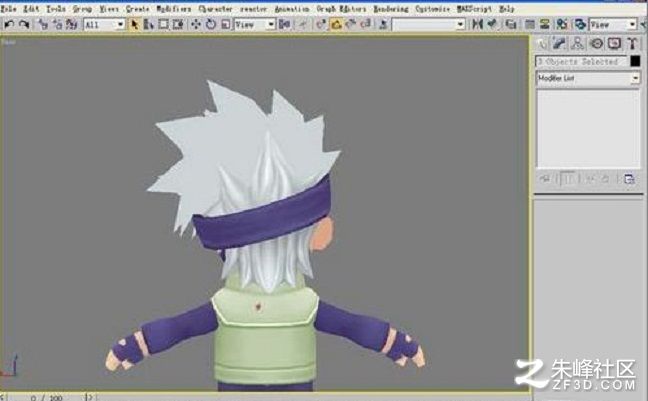Expand the Named Selection Sets dropdown
Image resolution: width=648 pixels, height=401 pixels.
point(429,25)
